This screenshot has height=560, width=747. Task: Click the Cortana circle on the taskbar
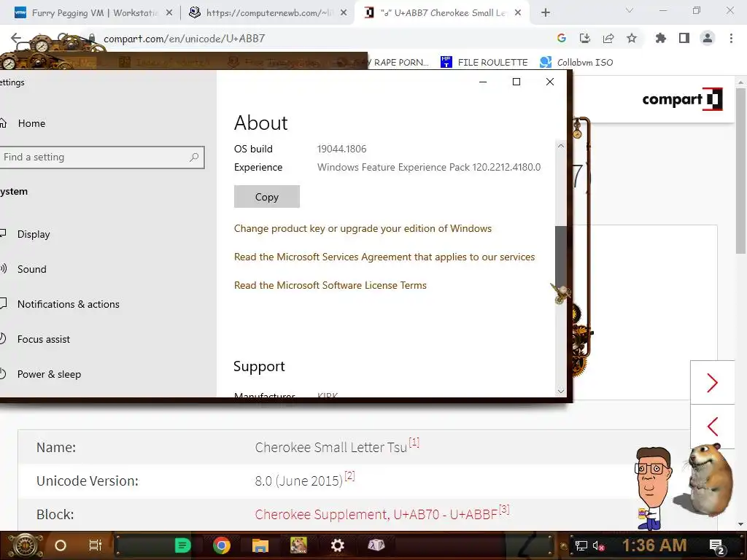click(61, 545)
